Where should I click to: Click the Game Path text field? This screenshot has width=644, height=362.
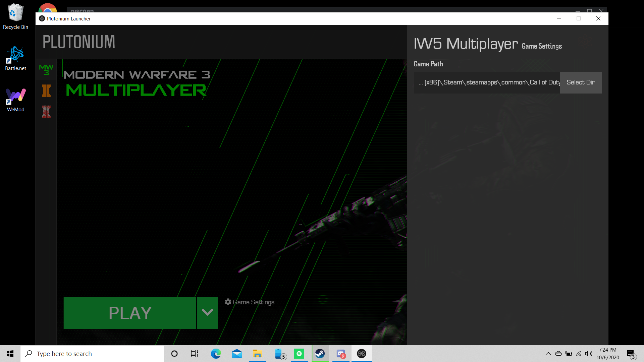click(487, 82)
